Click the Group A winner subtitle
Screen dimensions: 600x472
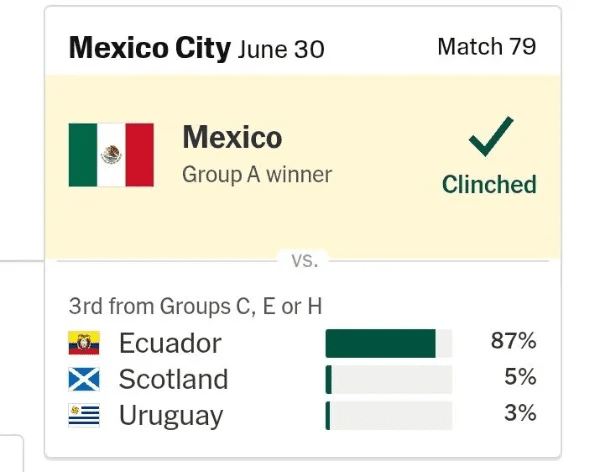click(x=257, y=175)
